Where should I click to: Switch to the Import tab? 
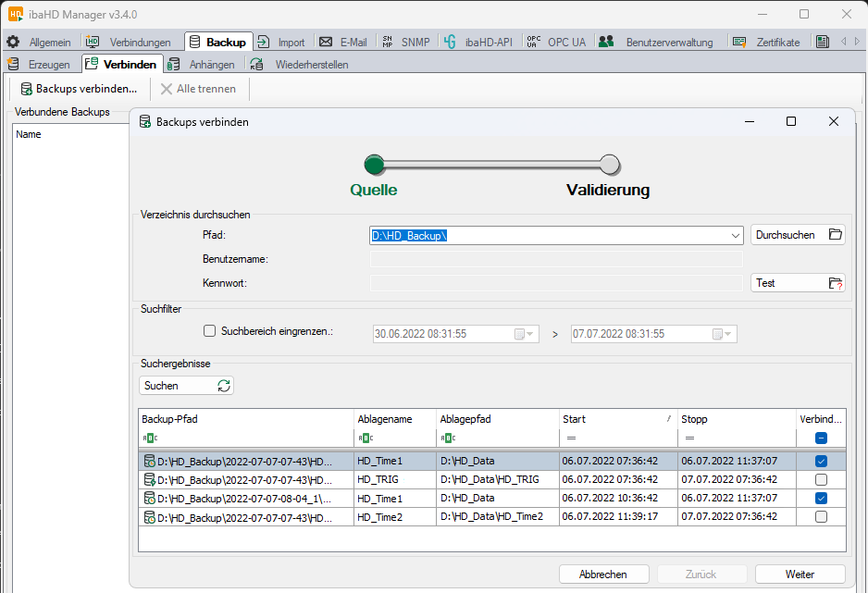click(281, 42)
